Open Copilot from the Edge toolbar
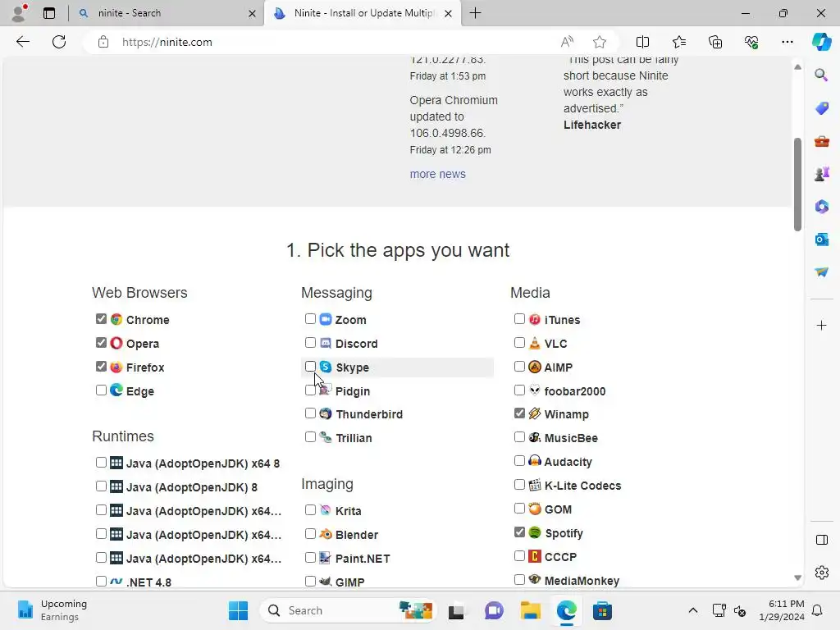 tap(821, 42)
